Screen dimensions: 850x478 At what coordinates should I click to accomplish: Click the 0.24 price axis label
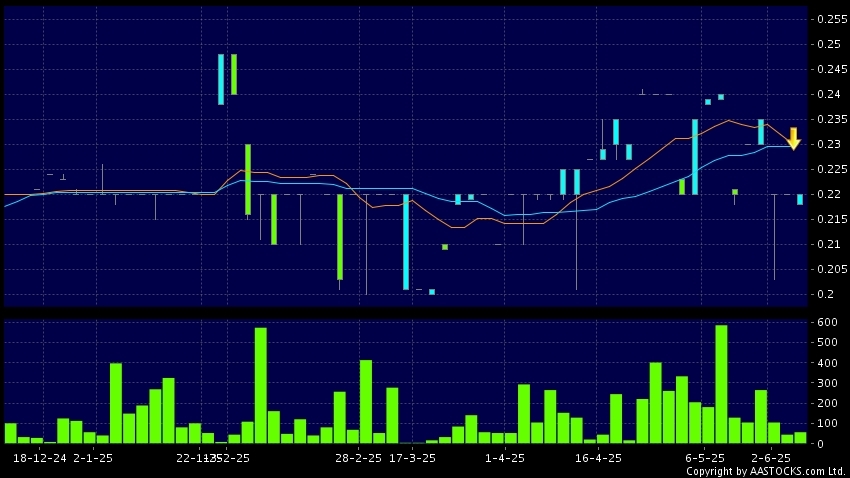pyautogui.click(x=829, y=94)
